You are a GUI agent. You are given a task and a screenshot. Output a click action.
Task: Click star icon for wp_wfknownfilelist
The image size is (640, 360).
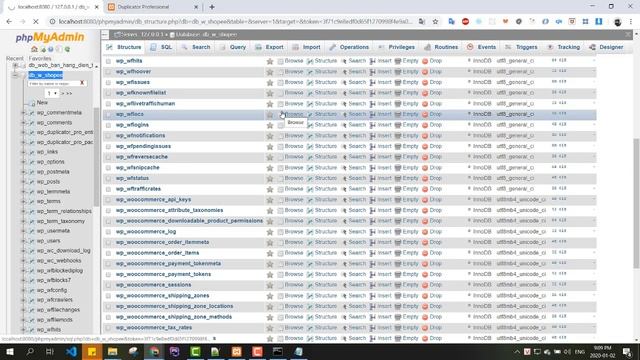pyautogui.click(x=270, y=93)
